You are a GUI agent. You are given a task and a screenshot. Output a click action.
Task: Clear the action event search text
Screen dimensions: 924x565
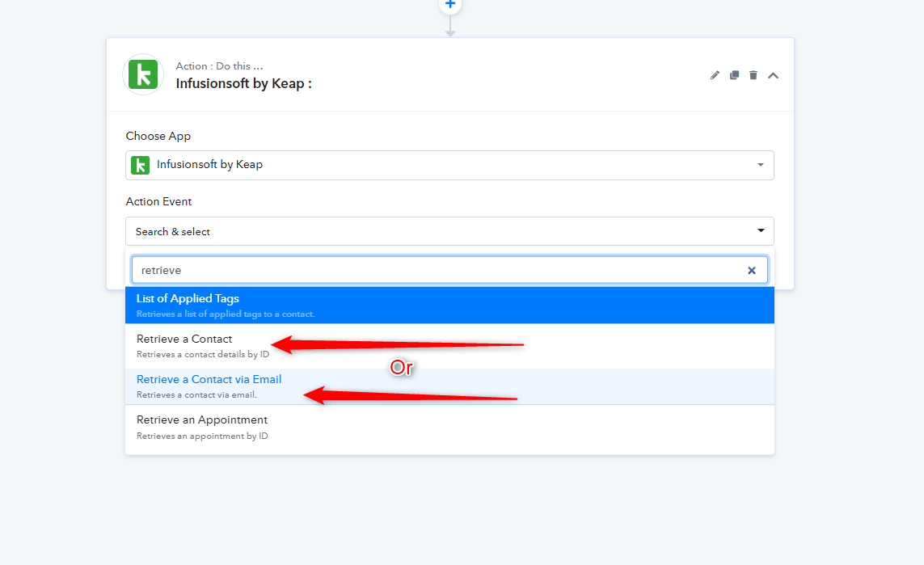[751, 271]
